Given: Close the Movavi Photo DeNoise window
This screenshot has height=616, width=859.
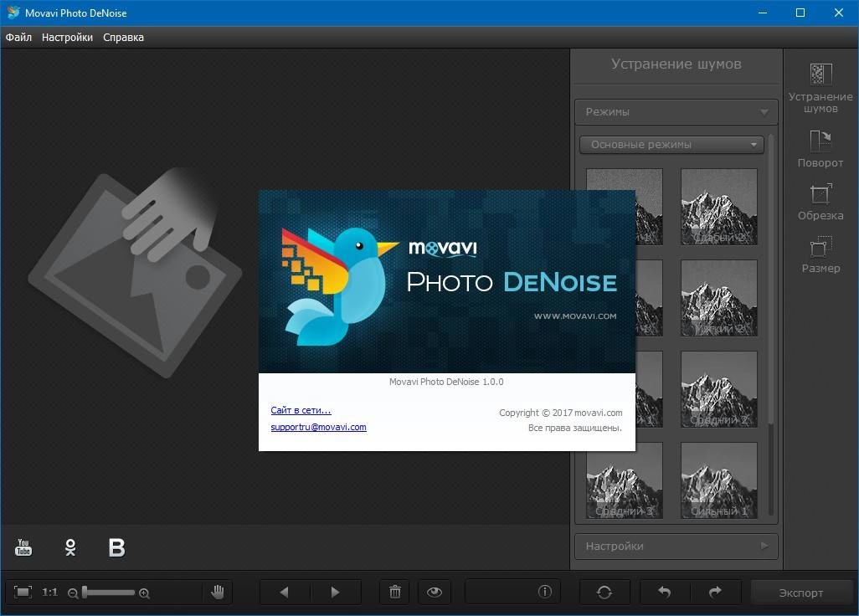Looking at the screenshot, I should 839,13.
